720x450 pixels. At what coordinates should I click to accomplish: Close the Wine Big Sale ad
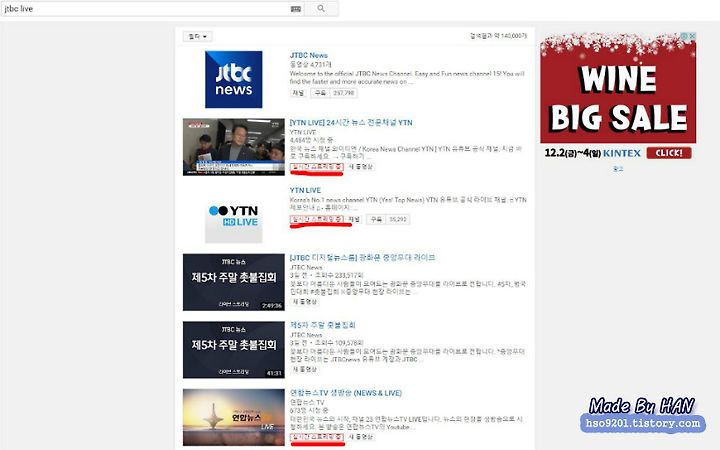coord(692,36)
